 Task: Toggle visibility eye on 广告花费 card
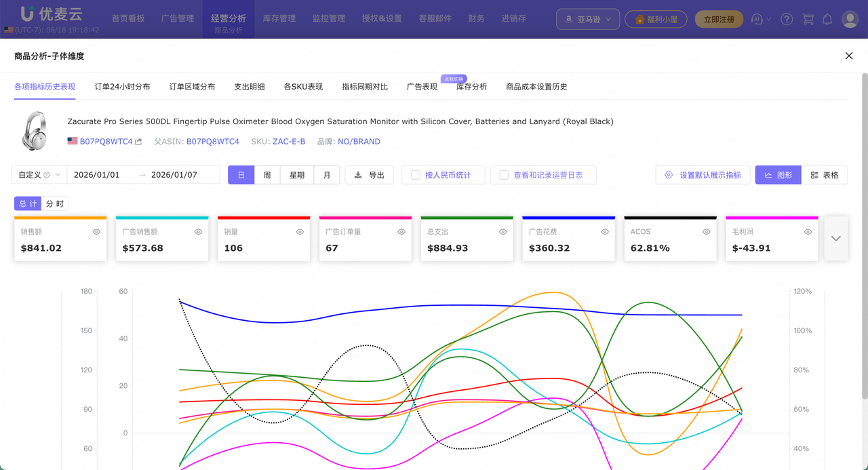tap(605, 232)
